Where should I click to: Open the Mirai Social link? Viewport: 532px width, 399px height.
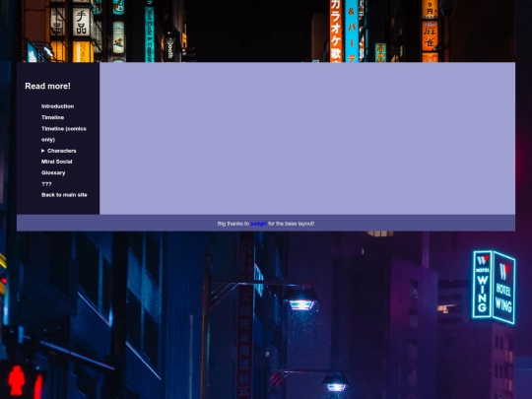pos(57,162)
